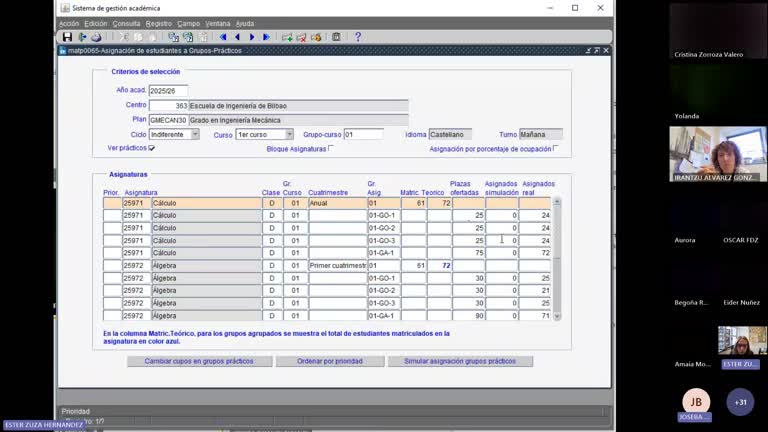Screen dimensions: 768x432
Task: Click Cambiar cupos en grupos prácticos button
Action: point(199,361)
